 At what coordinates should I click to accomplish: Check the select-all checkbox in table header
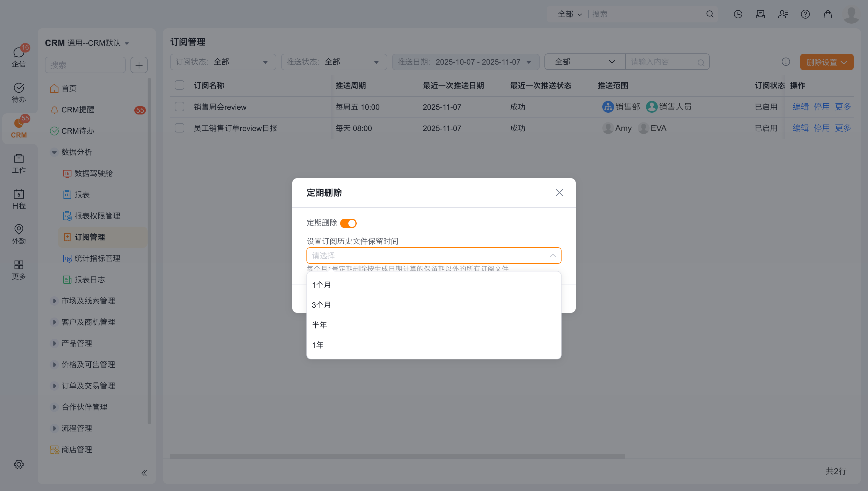pyautogui.click(x=180, y=85)
